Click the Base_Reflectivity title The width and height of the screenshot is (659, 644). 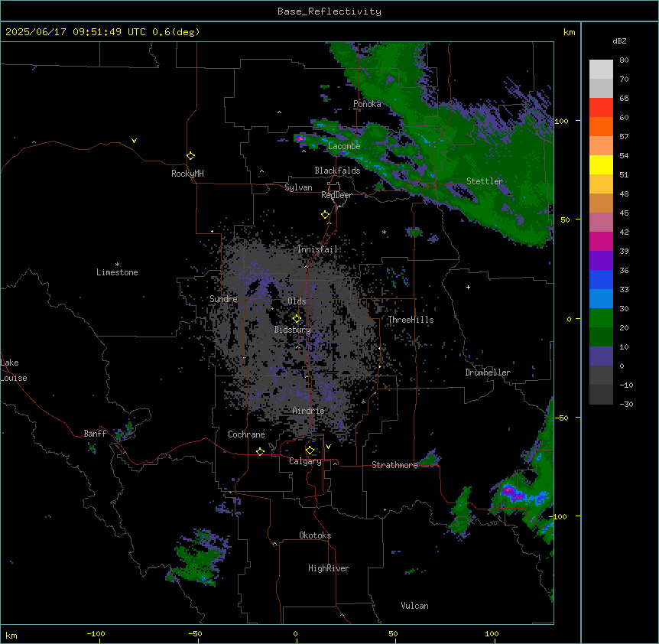pyautogui.click(x=329, y=11)
